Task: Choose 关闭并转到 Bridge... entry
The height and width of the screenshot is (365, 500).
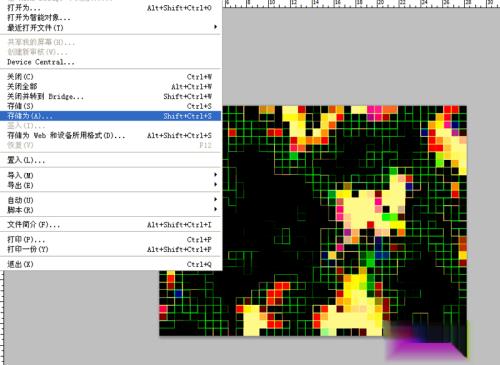Action: pos(111,97)
